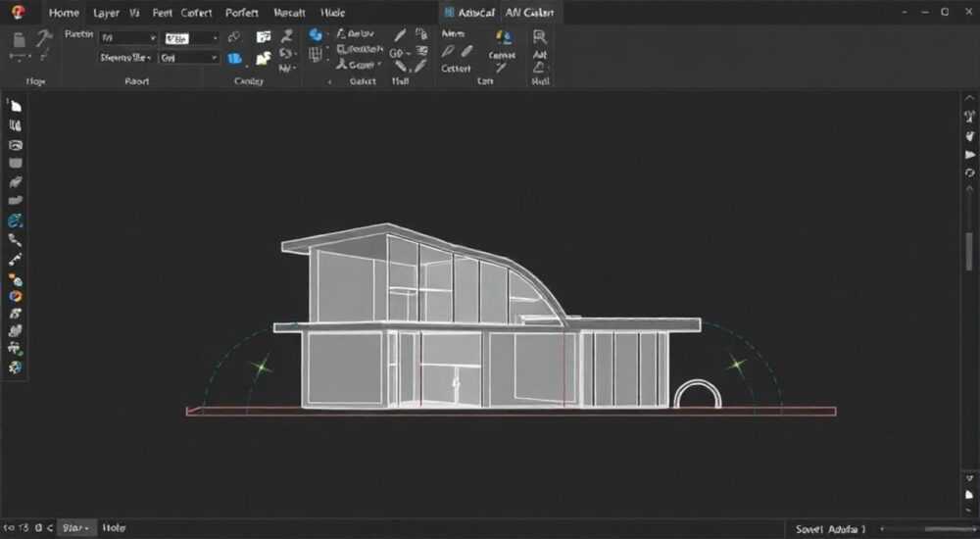Open the Star dropdown in the status bar
Image resolution: width=980 pixels, height=539 pixels.
pos(76,528)
